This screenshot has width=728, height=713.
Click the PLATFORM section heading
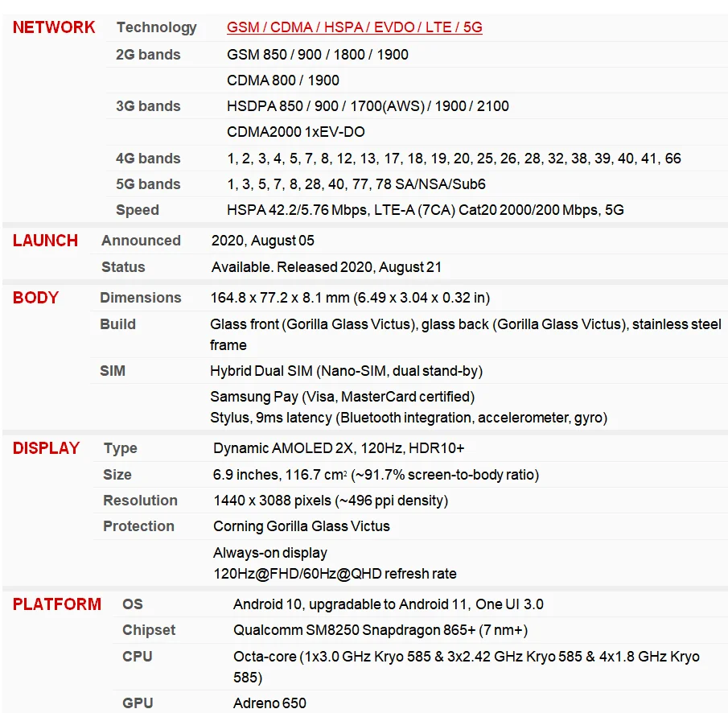(x=56, y=604)
